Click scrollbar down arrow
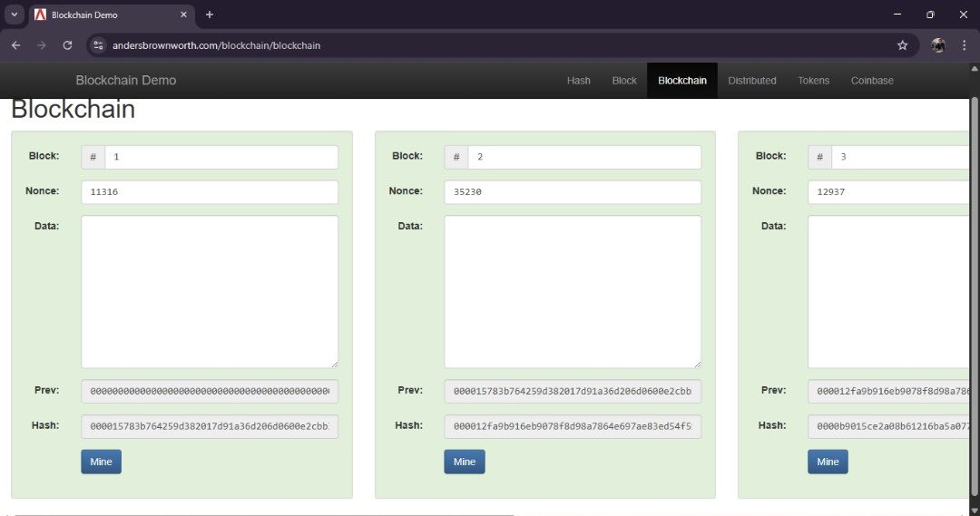Viewport: 980px width, 516px height. pos(975,511)
